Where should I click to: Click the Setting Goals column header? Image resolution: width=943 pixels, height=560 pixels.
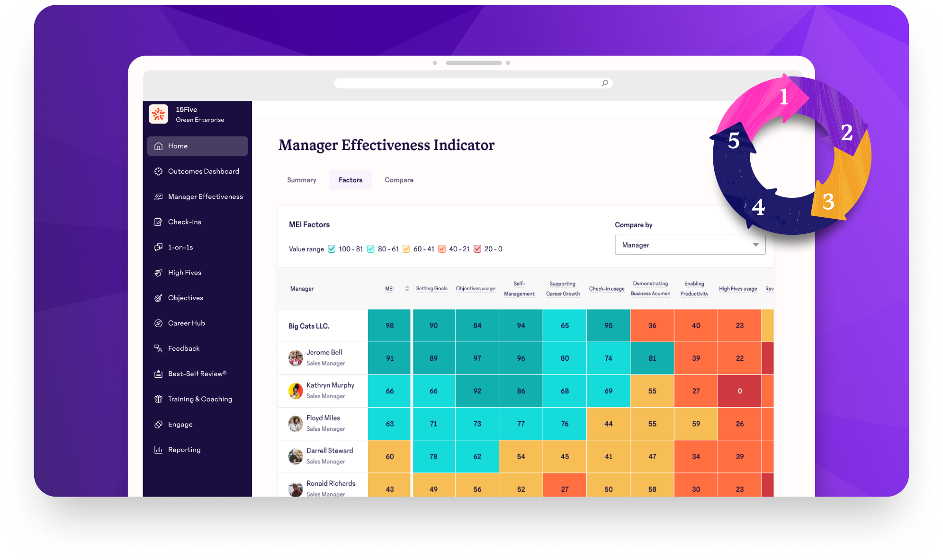[x=431, y=289]
